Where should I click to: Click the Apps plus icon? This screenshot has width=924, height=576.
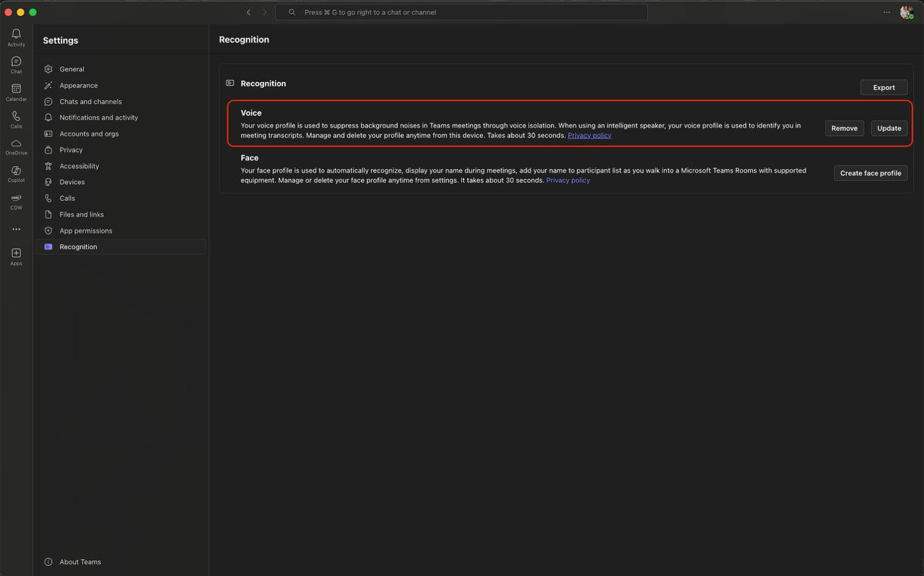(x=16, y=253)
